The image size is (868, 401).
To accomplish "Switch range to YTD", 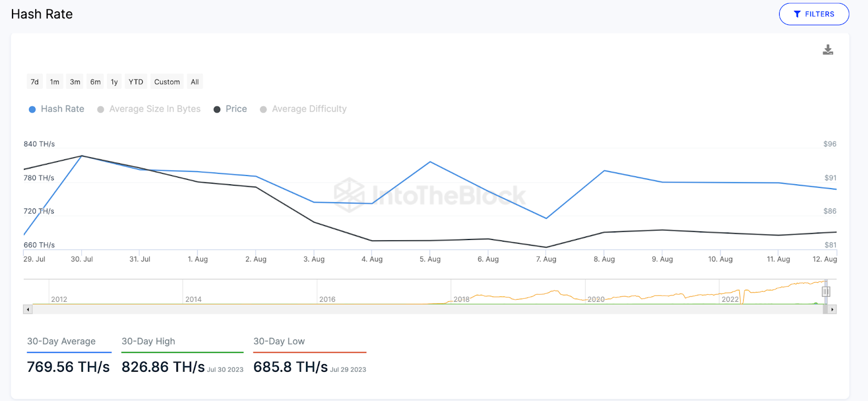I will (136, 82).
